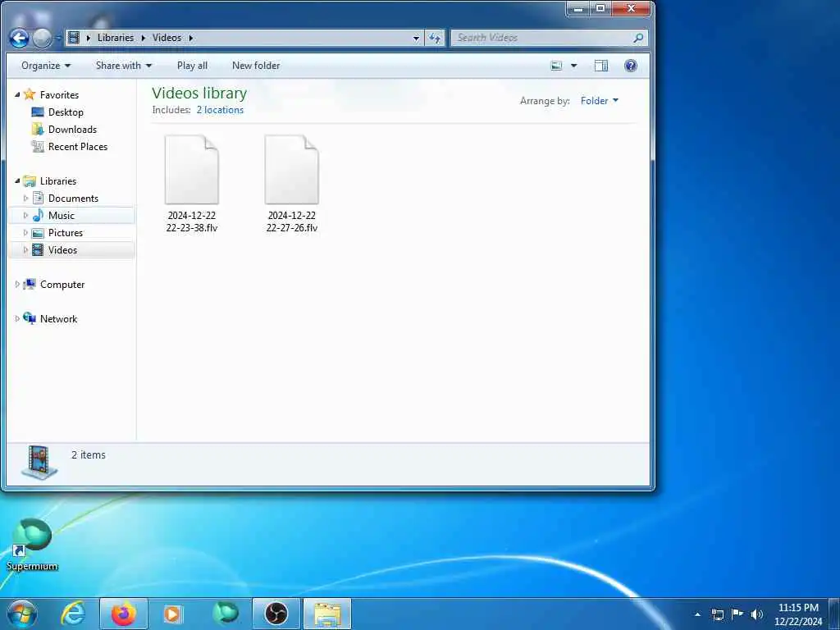This screenshot has width=840, height=630.
Task: Launch Internet Explorer from taskbar
Action: [73, 614]
